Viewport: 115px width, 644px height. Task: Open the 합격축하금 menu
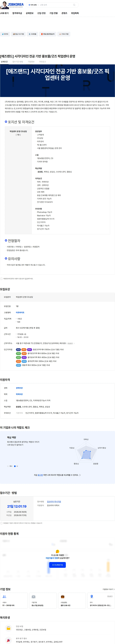(17, 13)
